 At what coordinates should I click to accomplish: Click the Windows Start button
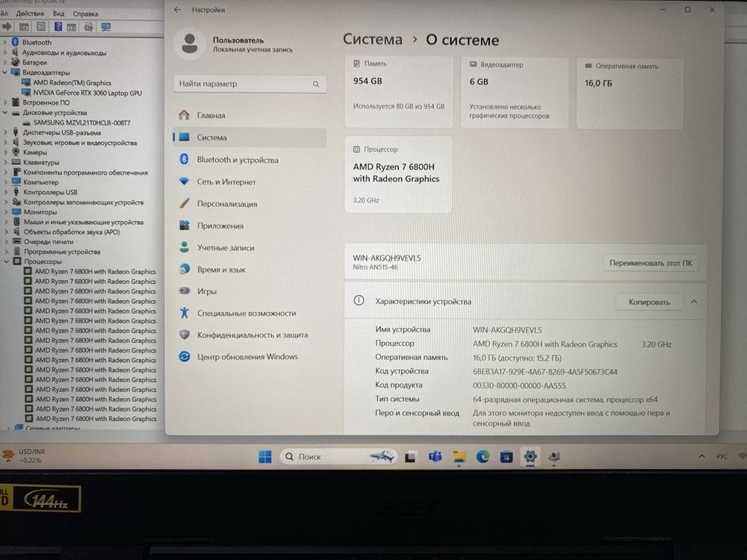265,457
